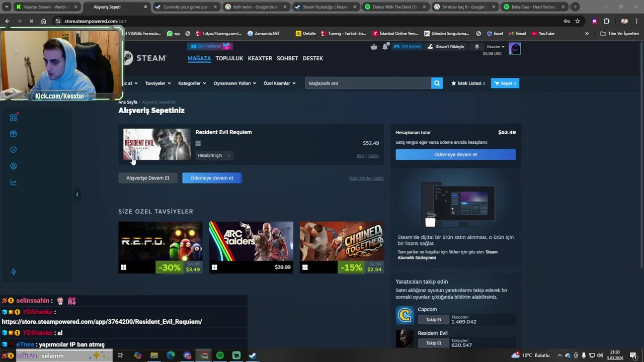Open Steam from the taskbar

click(x=253, y=355)
